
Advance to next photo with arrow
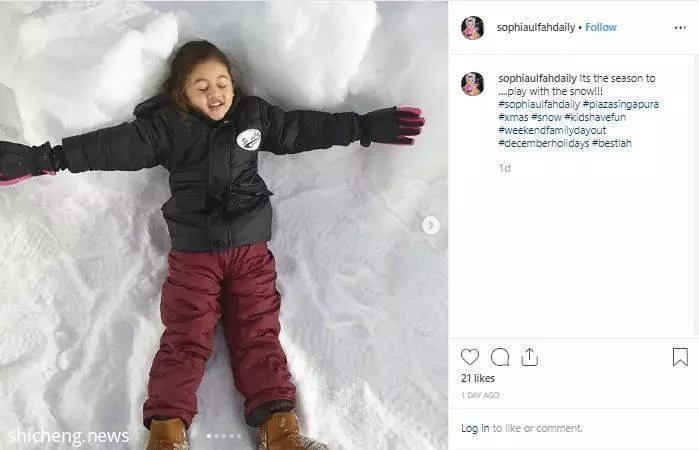(431, 225)
